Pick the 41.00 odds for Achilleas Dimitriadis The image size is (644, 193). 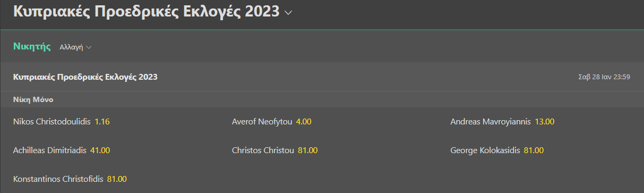click(100, 150)
